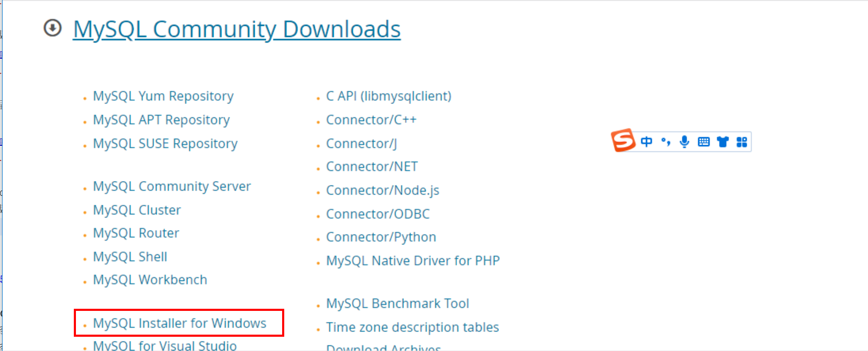Screen dimensions: 868x351
Task: Click the download circle icon beside heading
Action: (x=52, y=28)
